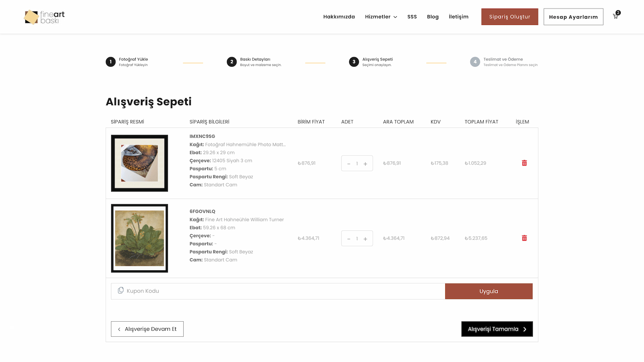Viewport: 644px width, 362px height.
Task: Decrease quantity of the IMXNC9SG item
Action: pos(349,163)
